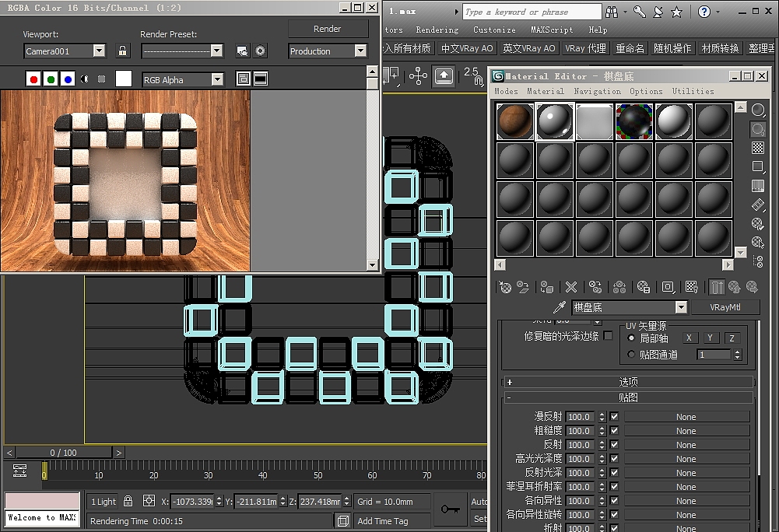
Task: Click Go to Parent icon
Action: [x=734, y=287]
